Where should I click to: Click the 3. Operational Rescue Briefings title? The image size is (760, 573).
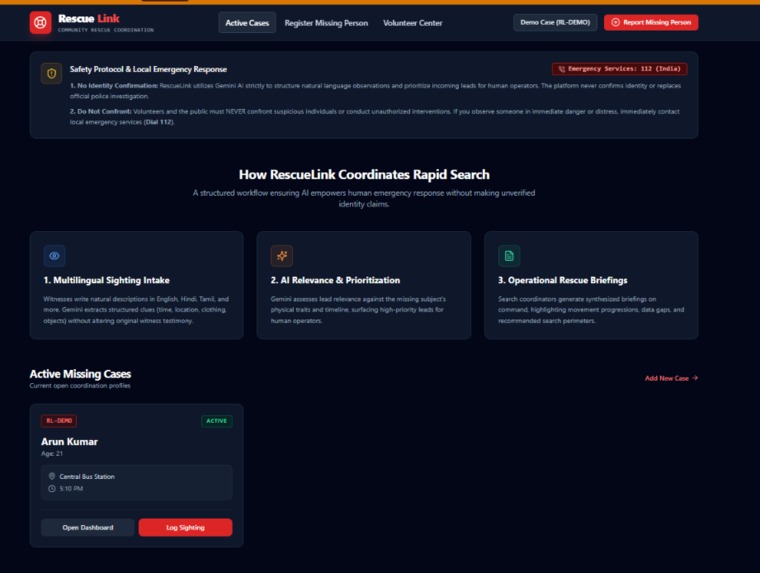tap(563, 280)
